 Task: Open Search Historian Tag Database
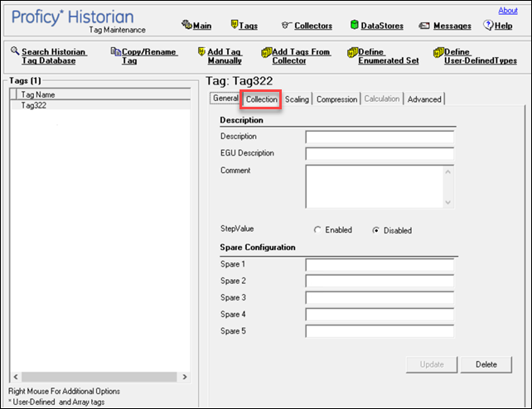pyautogui.click(x=54, y=56)
